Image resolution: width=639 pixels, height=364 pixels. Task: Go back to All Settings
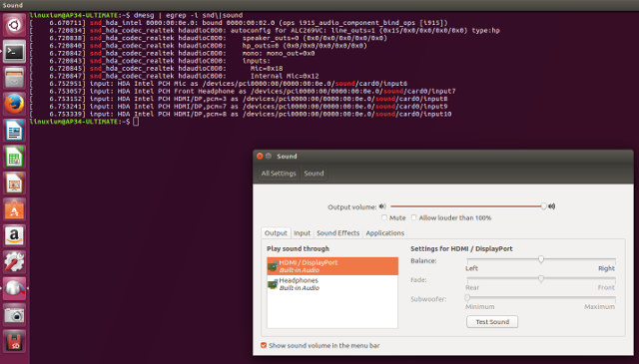[279, 174]
